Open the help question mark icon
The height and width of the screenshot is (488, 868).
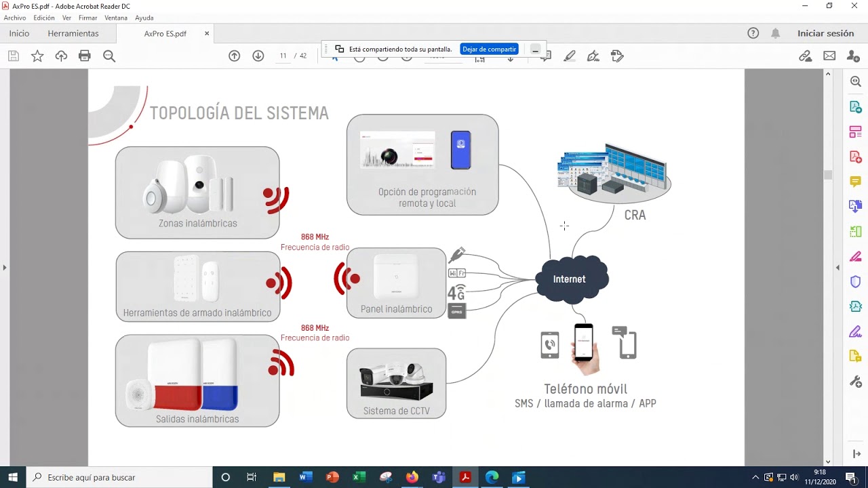pos(753,33)
